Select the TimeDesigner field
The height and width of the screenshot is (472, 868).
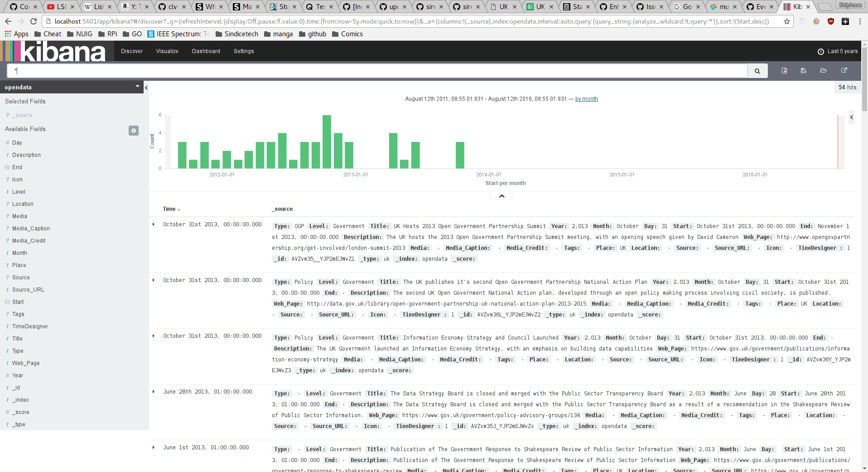[x=30, y=326]
